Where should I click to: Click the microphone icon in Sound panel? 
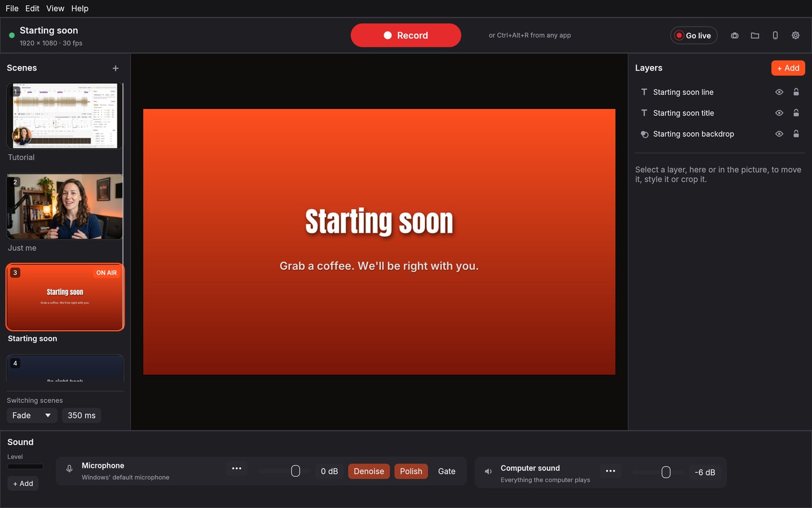69,468
